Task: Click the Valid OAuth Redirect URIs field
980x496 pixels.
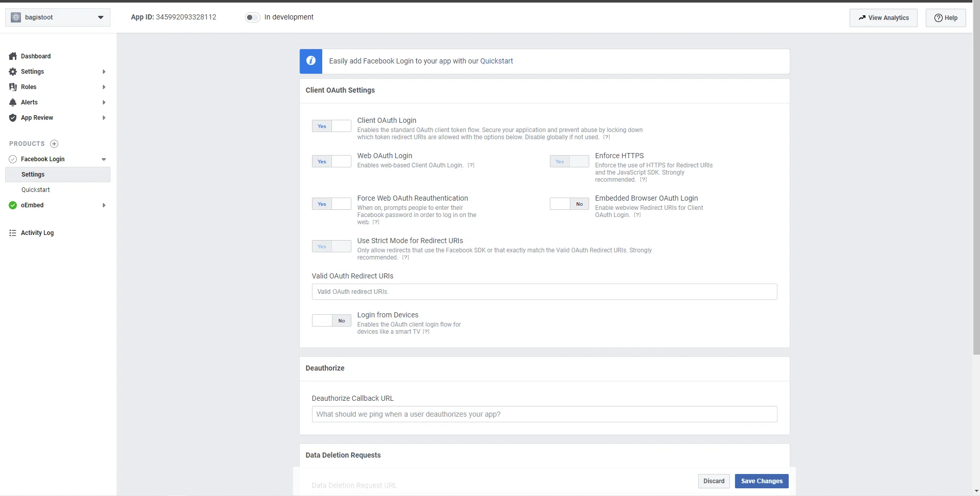Action: coord(544,292)
